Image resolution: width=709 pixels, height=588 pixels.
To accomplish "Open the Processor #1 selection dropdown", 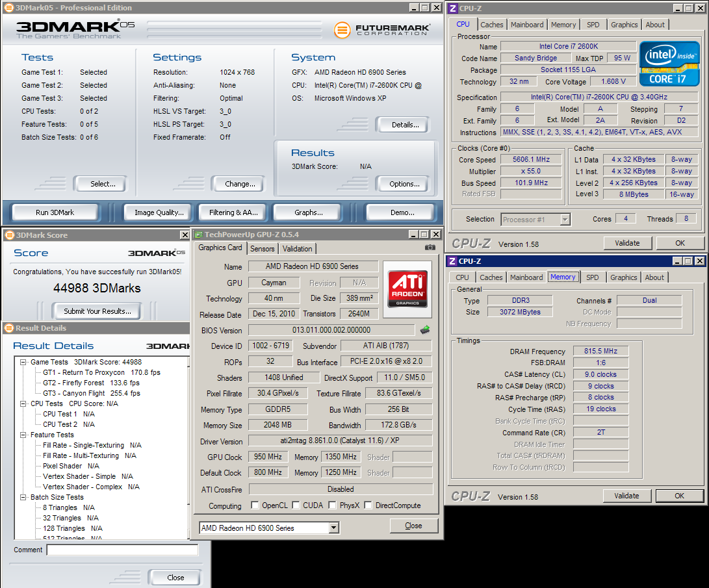I will click(x=565, y=220).
